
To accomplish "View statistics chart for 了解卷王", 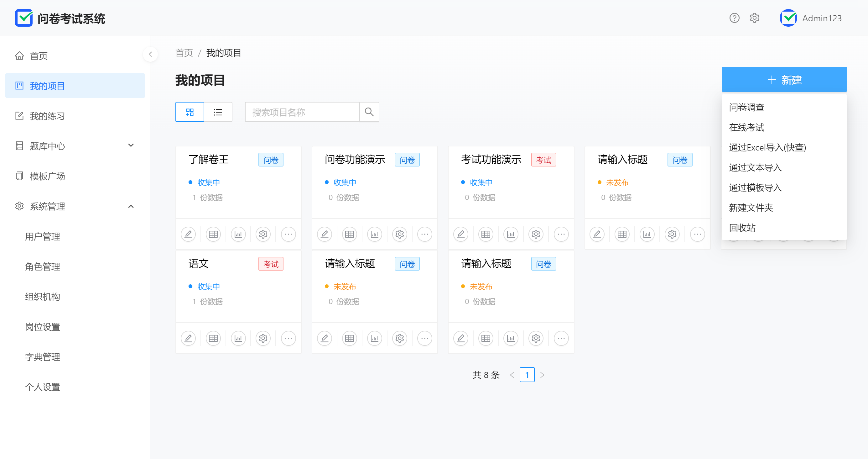I will tap(238, 234).
